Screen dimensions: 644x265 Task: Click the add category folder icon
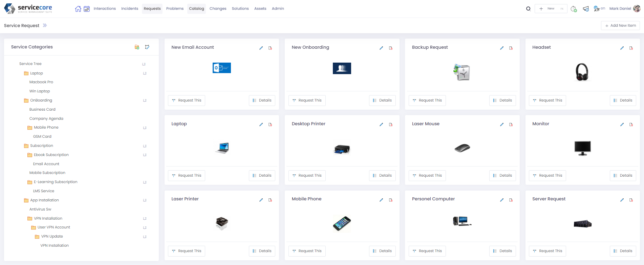(x=137, y=47)
